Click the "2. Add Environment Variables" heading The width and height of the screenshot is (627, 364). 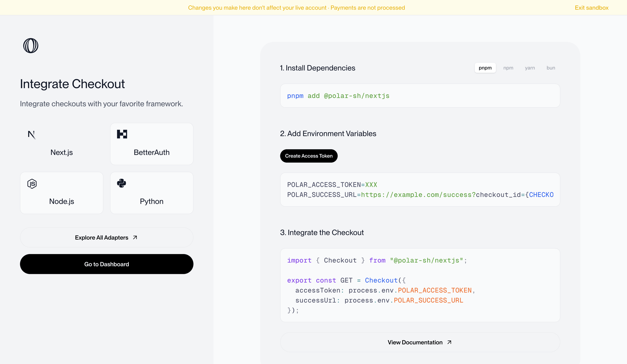coord(328,134)
